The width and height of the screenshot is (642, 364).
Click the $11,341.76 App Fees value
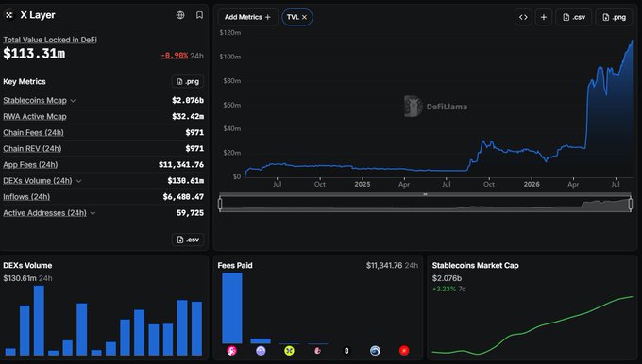181,164
